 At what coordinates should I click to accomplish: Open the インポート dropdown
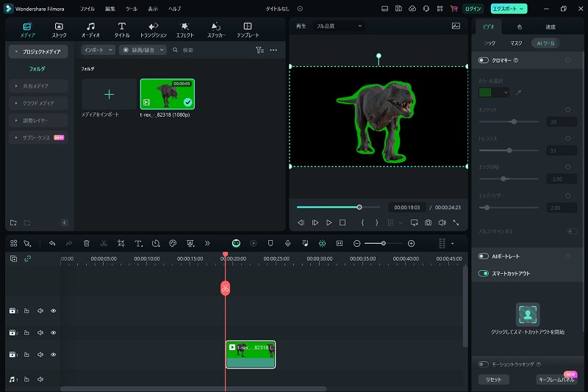(98, 50)
